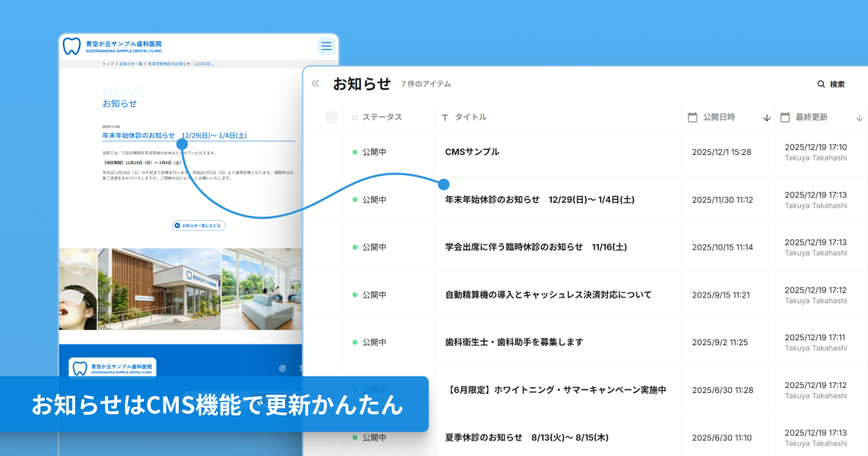This screenshot has width=868, height=456.
Task: Toggle the sort arrow on 最終更新
Action: [859, 117]
